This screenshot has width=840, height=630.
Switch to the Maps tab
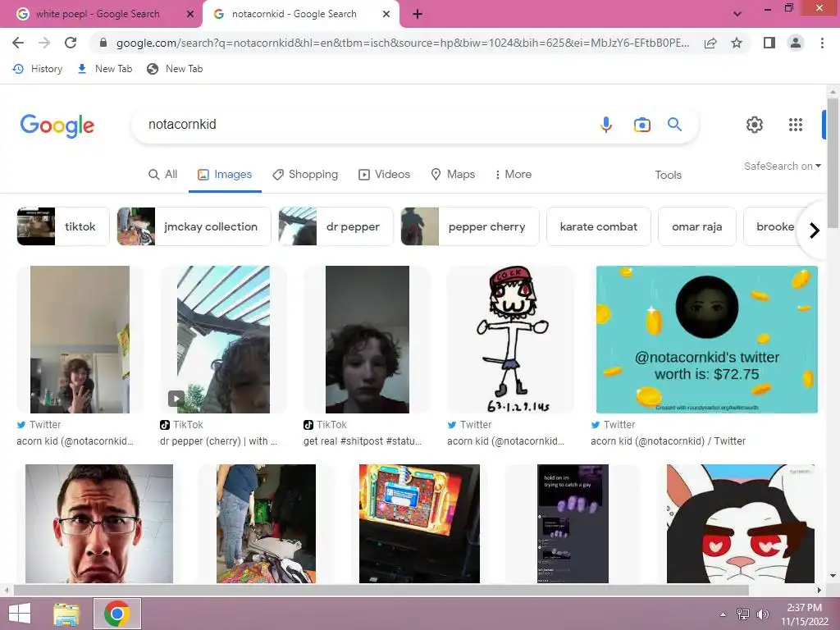tap(453, 175)
